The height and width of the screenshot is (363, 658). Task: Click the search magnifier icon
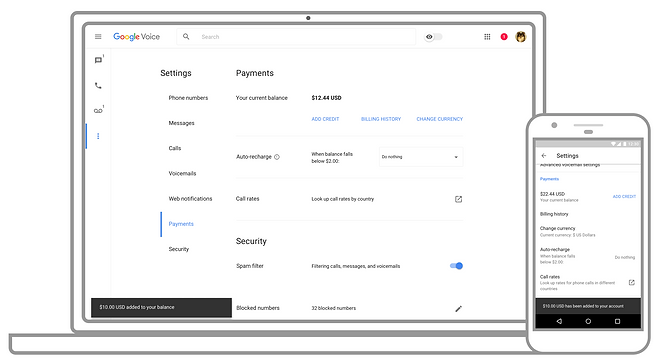[x=186, y=37]
